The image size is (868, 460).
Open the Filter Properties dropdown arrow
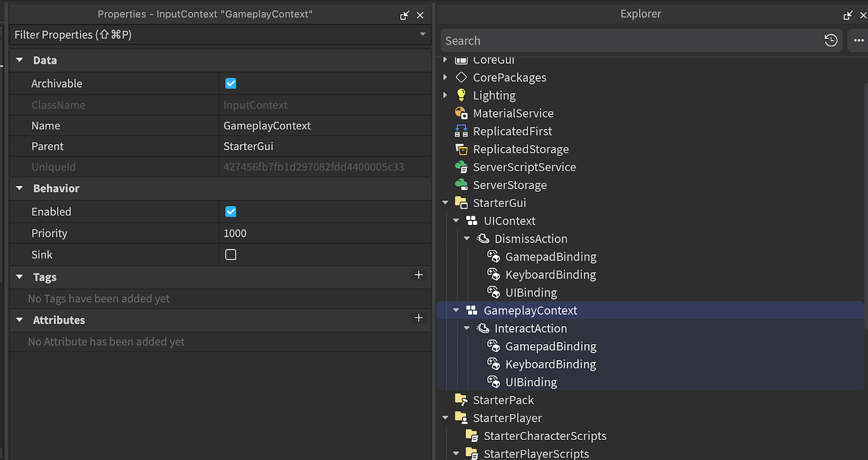(423, 35)
